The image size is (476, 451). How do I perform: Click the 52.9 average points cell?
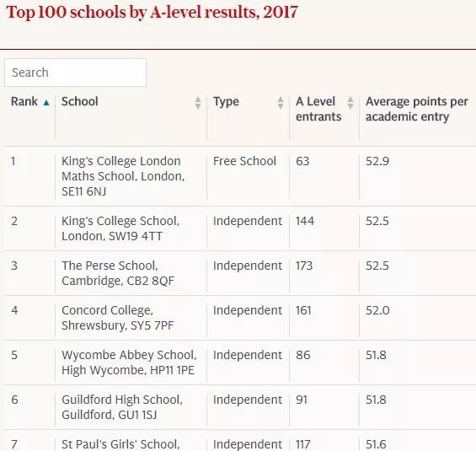(x=377, y=161)
